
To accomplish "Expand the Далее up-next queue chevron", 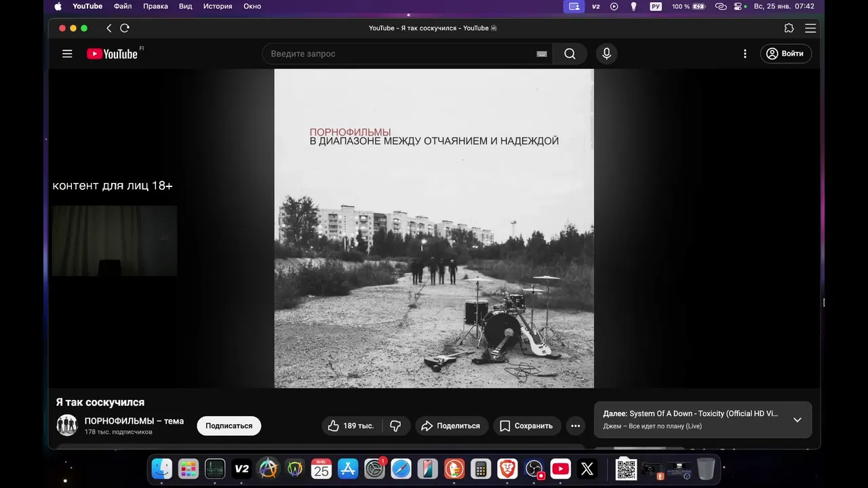I will (797, 420).
